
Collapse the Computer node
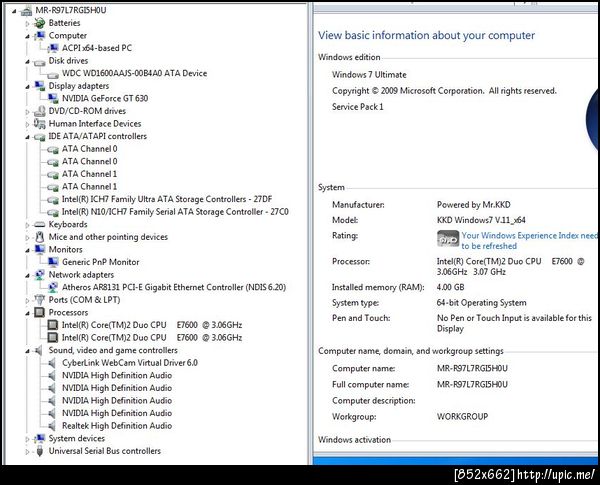27,36
